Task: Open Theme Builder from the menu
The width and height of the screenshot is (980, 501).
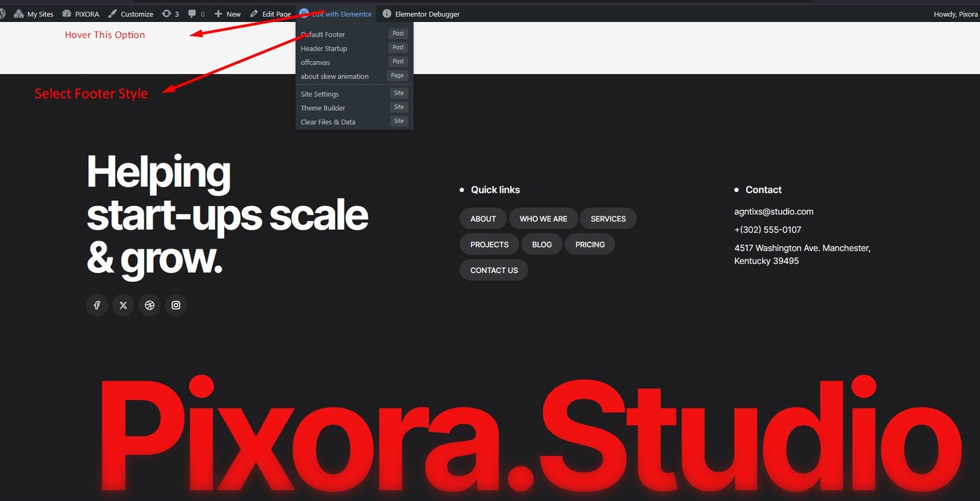Action: (323, 108)
